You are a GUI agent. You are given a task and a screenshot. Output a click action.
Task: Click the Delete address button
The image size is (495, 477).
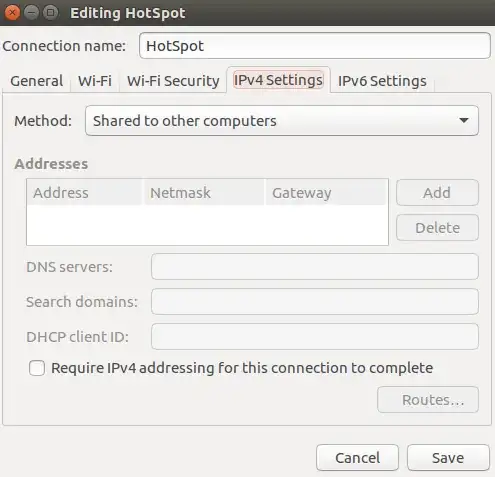(437, 228)
